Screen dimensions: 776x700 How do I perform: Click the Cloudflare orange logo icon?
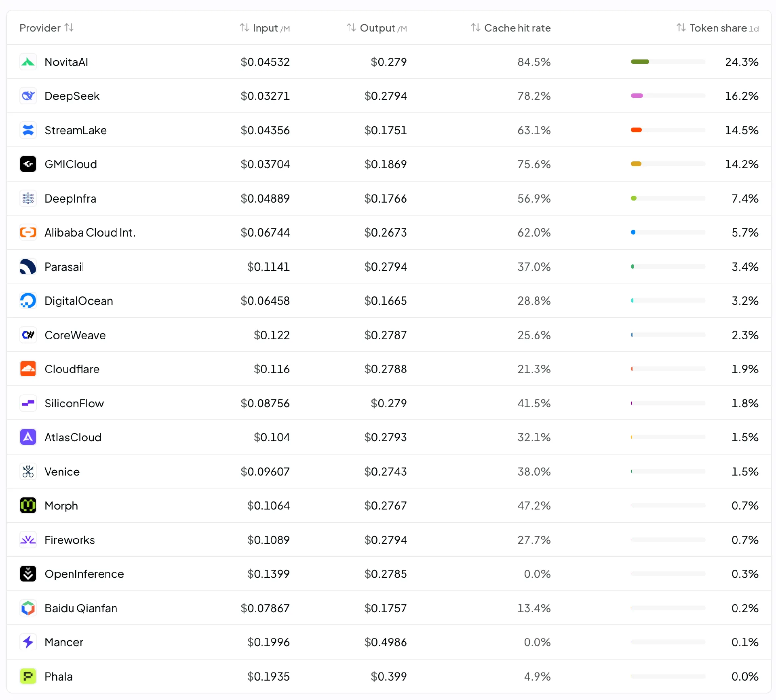[x=28, y=369]
